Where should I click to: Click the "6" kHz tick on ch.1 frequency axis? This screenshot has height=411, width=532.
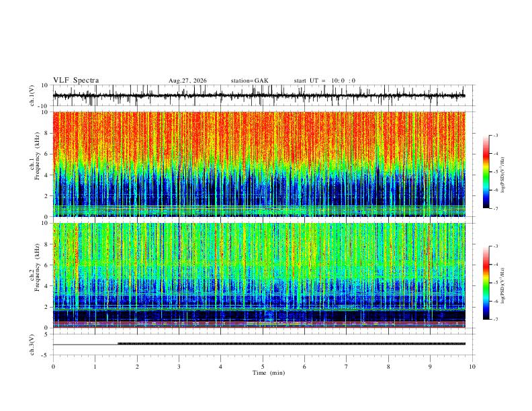coord(46,154)
